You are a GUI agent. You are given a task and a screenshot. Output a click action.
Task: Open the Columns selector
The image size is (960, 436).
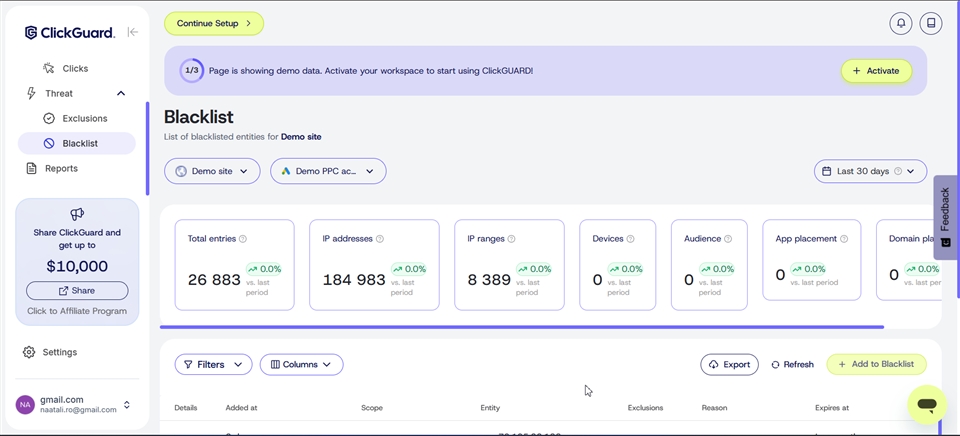tap(301, 365)
